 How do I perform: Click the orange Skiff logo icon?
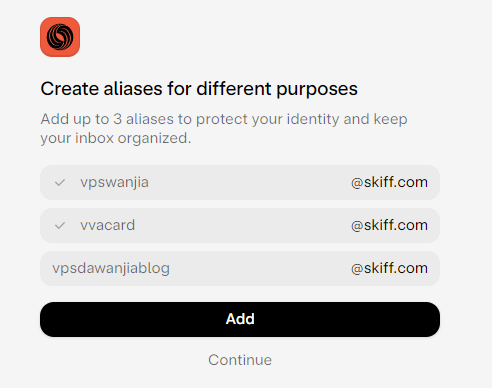60,37
